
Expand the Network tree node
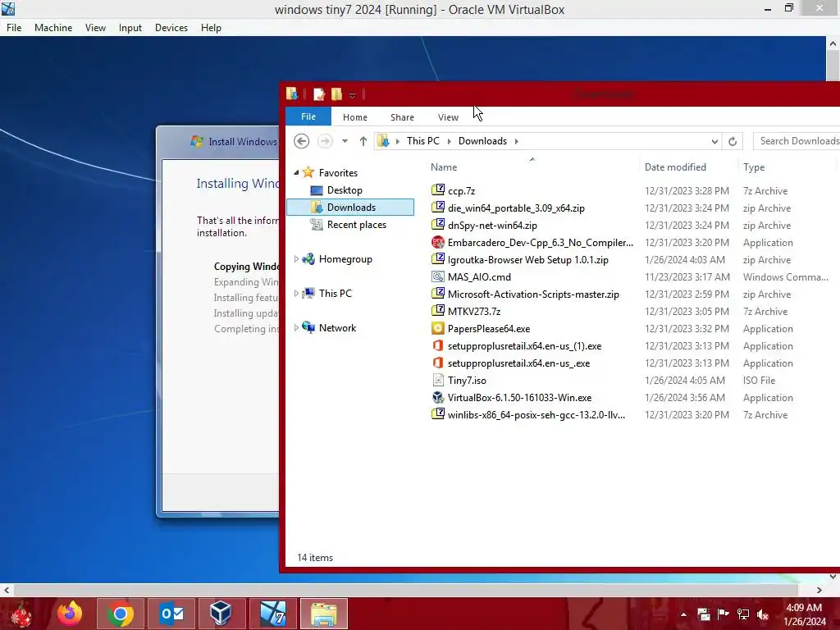click(x=296, y=327)
